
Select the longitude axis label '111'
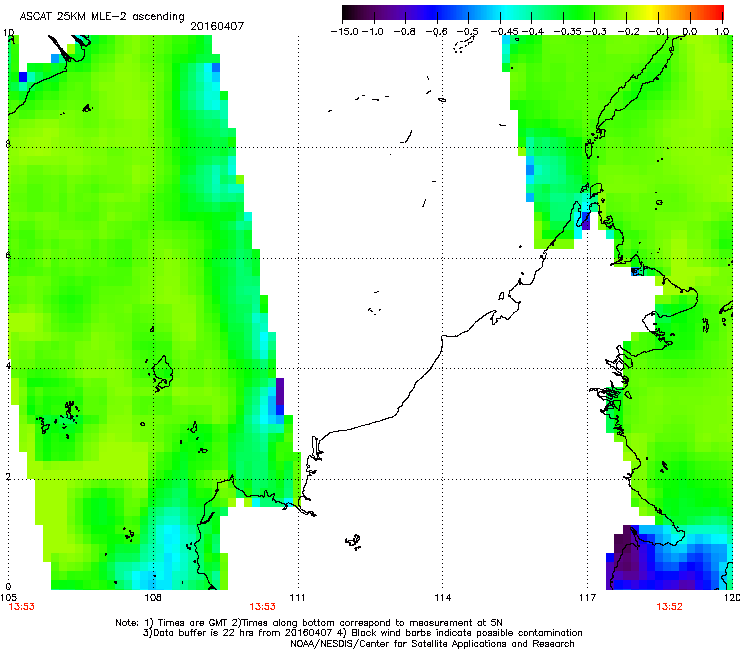(x=298, y=598)
